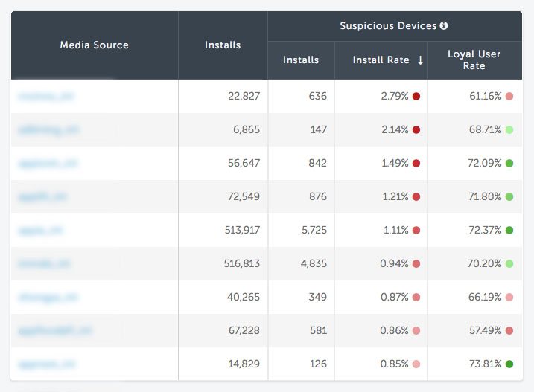The image size is (534, 392).
Task: Open the blurred media source link with 516,813 installs
Action: [44, 264]
